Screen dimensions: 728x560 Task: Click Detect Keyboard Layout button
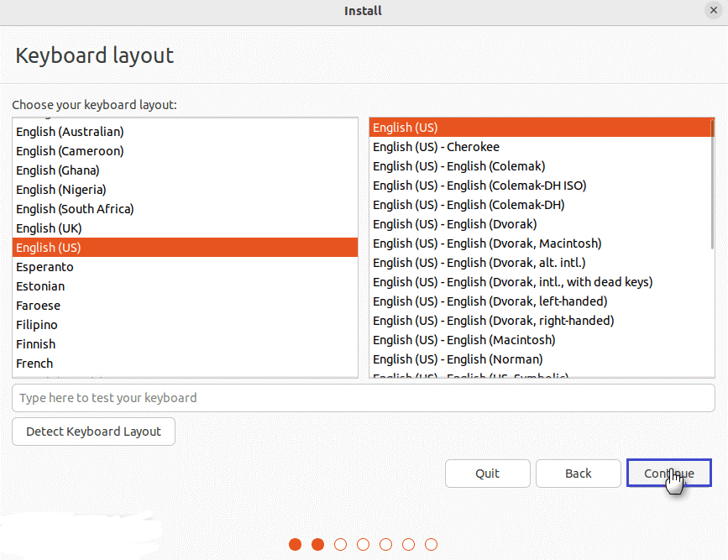tap(93, 432)
